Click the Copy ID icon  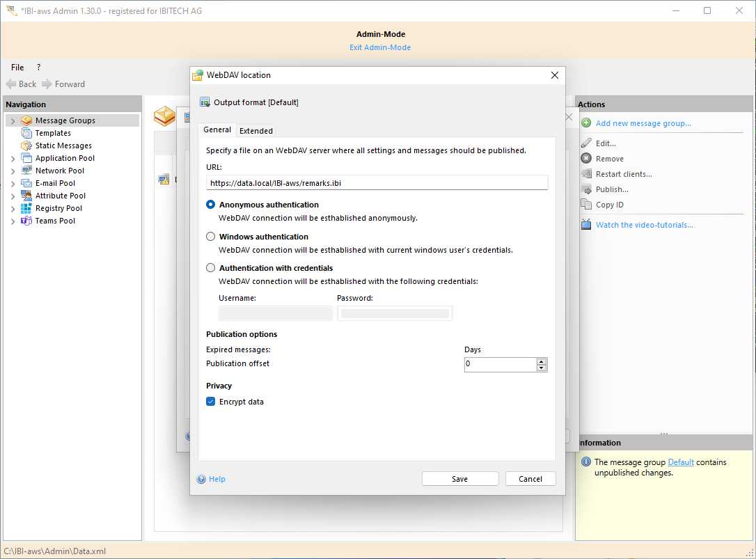click(x=586, y=204)
